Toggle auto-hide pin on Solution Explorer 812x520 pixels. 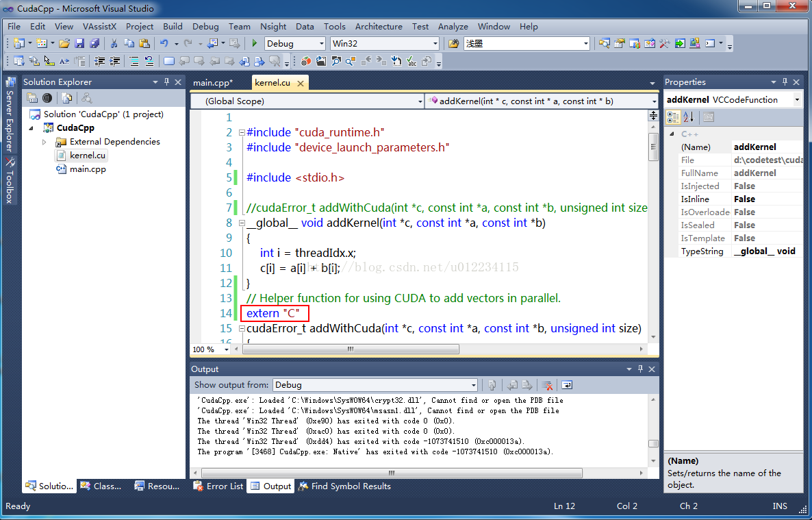166,82
